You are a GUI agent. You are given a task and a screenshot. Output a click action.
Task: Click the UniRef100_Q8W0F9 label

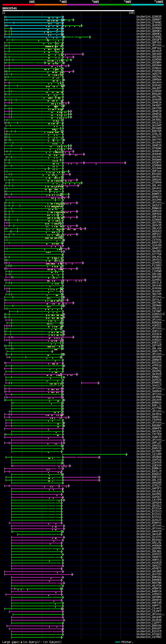point(149,429)
